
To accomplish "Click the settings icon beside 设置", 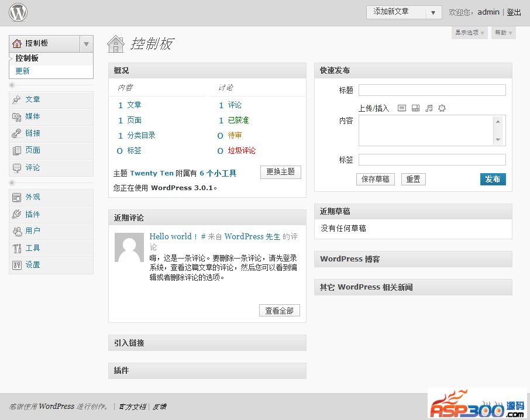I will click(16, 265).
